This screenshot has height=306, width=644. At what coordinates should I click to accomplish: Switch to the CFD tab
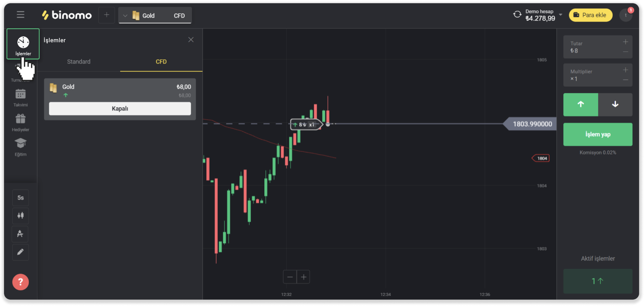pos(161,62)
